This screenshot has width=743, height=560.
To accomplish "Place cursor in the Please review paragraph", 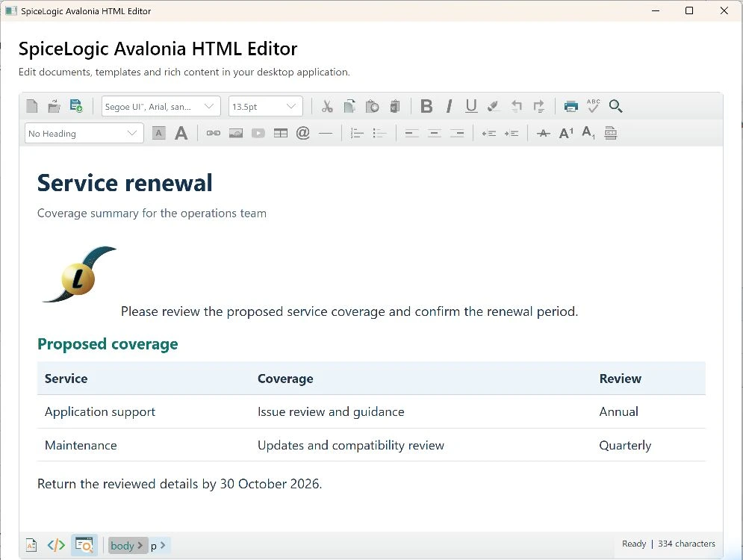I will coord(349,311).
